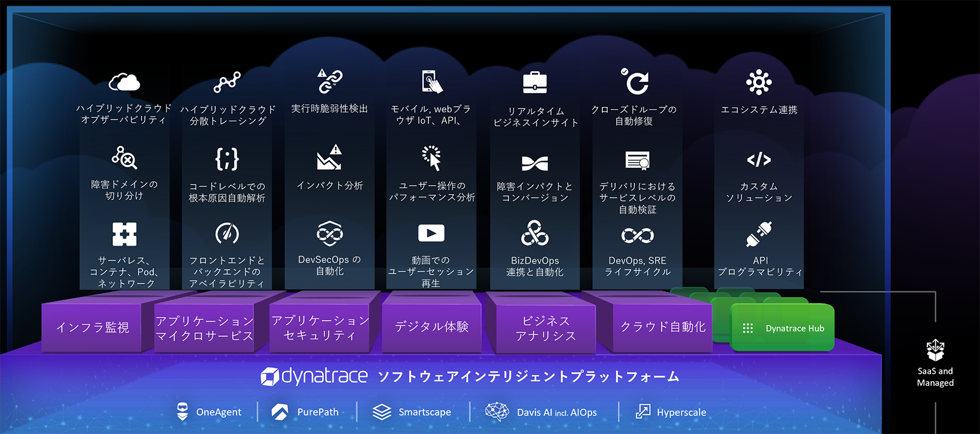Click the ecosystem integration hub icon

click(759, 82)
